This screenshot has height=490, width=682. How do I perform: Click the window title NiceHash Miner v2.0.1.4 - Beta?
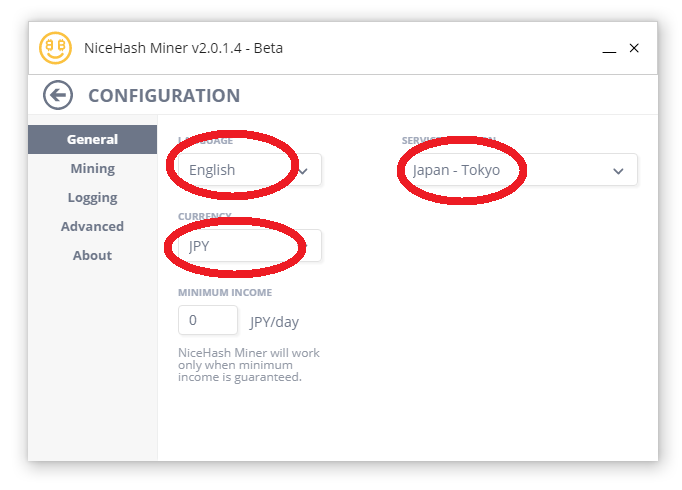[x=183, y=48]
